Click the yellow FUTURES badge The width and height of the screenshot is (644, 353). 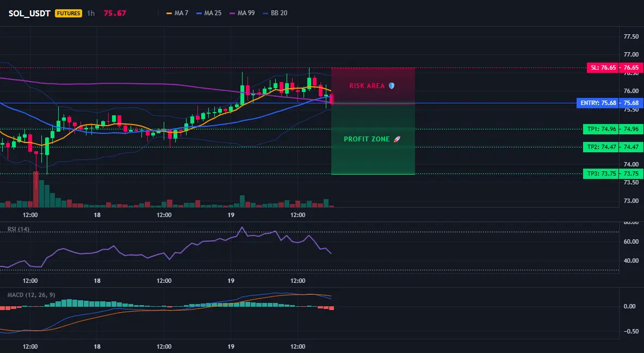(69, 13)
